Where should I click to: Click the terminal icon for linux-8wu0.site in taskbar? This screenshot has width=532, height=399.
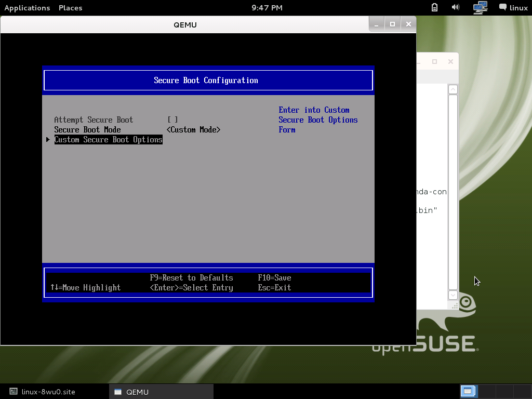pos(14,392)
